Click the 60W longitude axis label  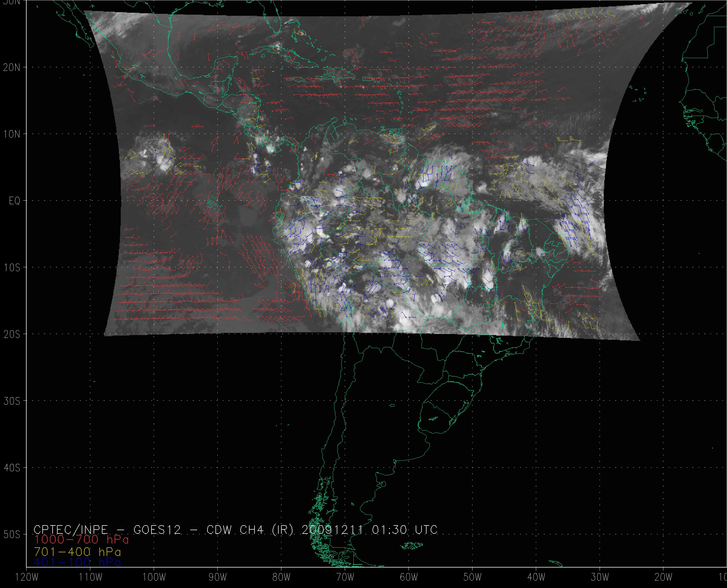(409, 577)
